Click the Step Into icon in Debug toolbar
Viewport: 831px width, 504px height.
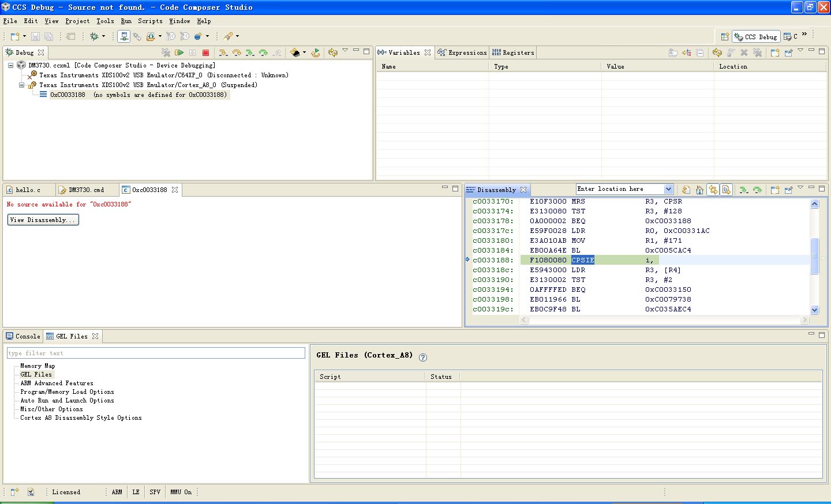(x=223, y=52)
